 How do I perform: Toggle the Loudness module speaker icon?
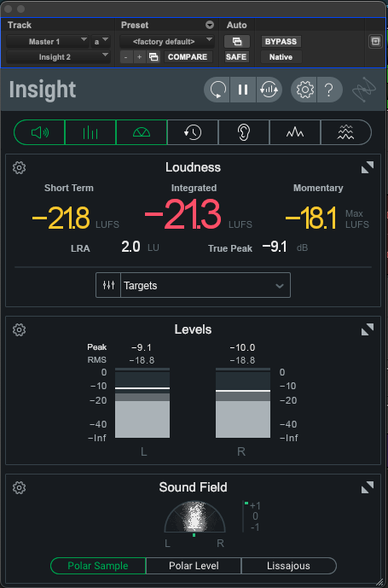tap(39, 132)
